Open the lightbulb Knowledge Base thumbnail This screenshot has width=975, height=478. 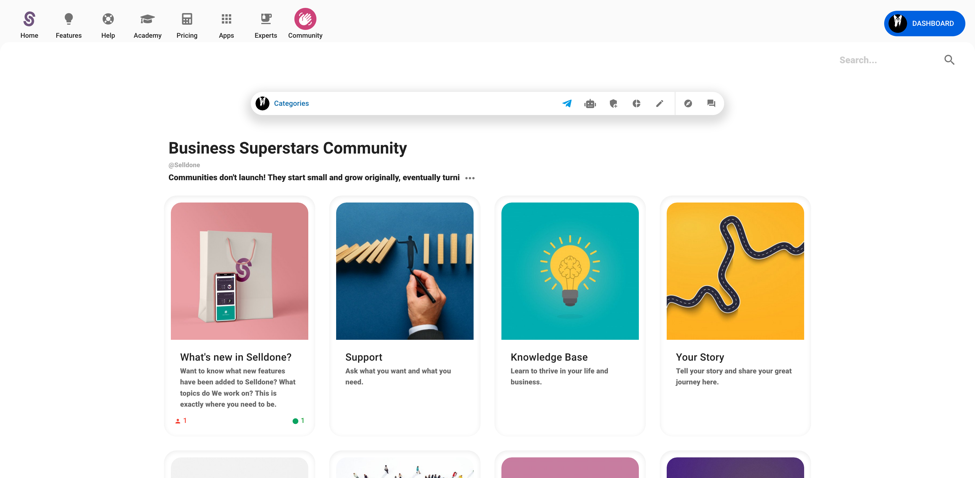570,271
